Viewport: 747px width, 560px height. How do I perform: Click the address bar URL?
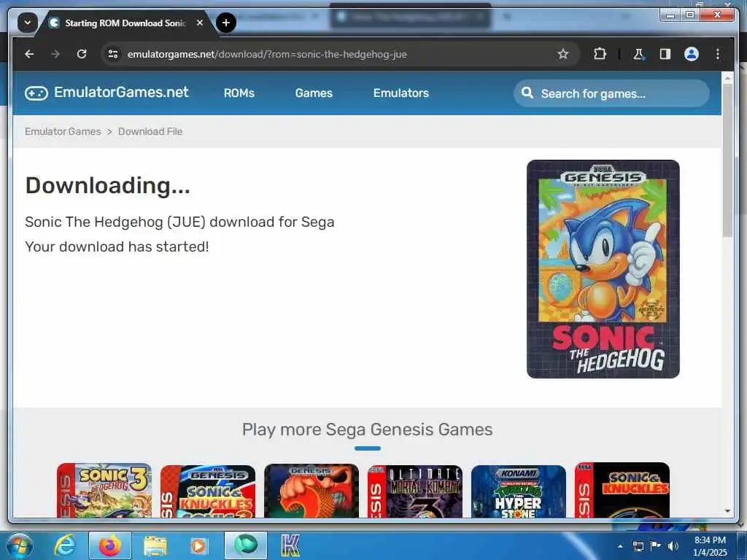[x=267, y=54]
